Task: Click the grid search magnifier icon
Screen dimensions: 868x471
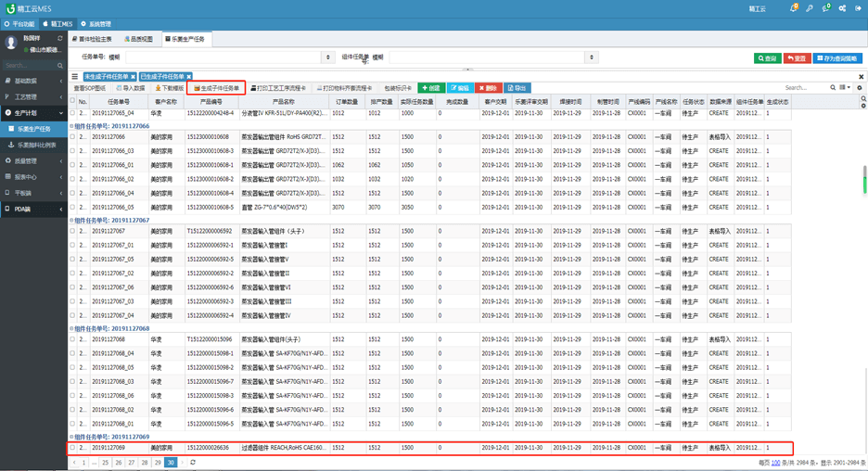Action: [833, 88]
